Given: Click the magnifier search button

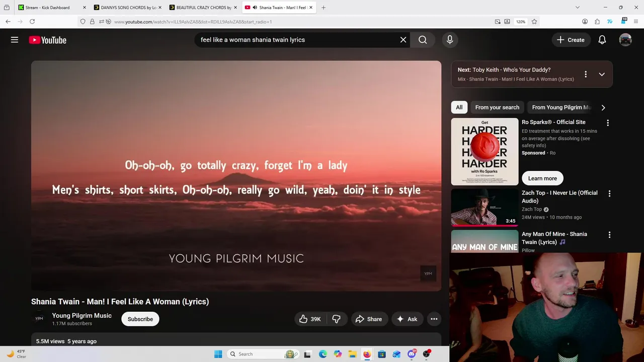Looking at the screenshot, I should click(x=423, y=40).
